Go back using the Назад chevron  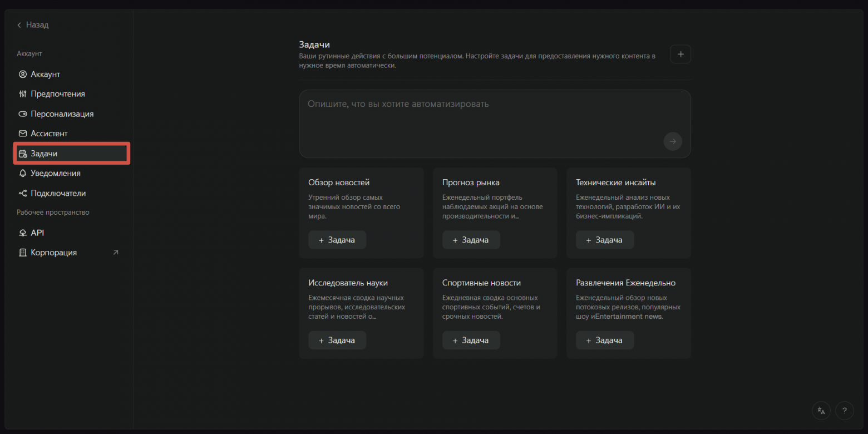19,25
